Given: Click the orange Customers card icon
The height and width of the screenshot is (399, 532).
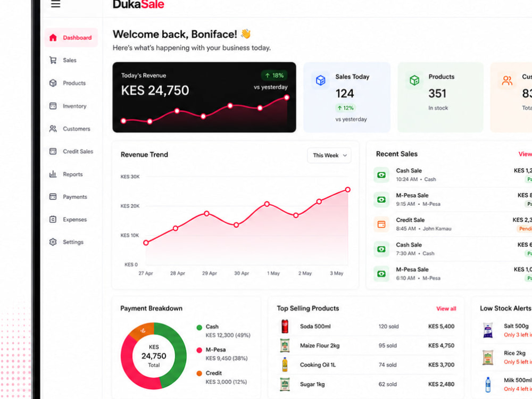Looking at the screenshot, I should 507,80.
